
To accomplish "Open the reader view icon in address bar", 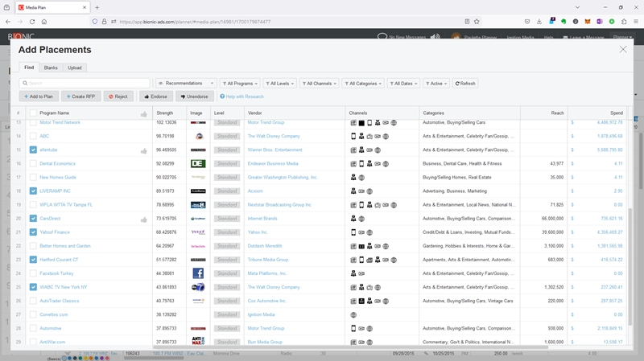I will (x=467, y=22).
